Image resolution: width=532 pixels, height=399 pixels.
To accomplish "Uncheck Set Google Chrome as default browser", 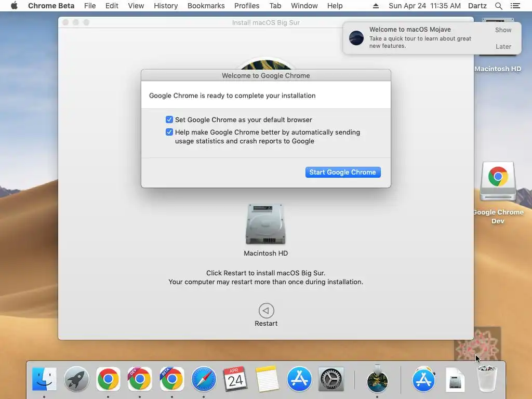I will pyautogui.click(x=169, y=119).
